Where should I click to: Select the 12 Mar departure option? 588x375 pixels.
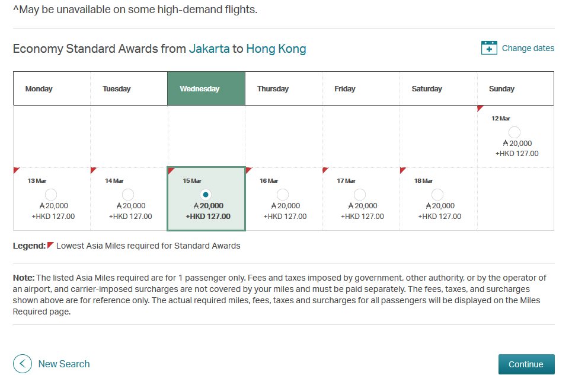click(514, 132)
